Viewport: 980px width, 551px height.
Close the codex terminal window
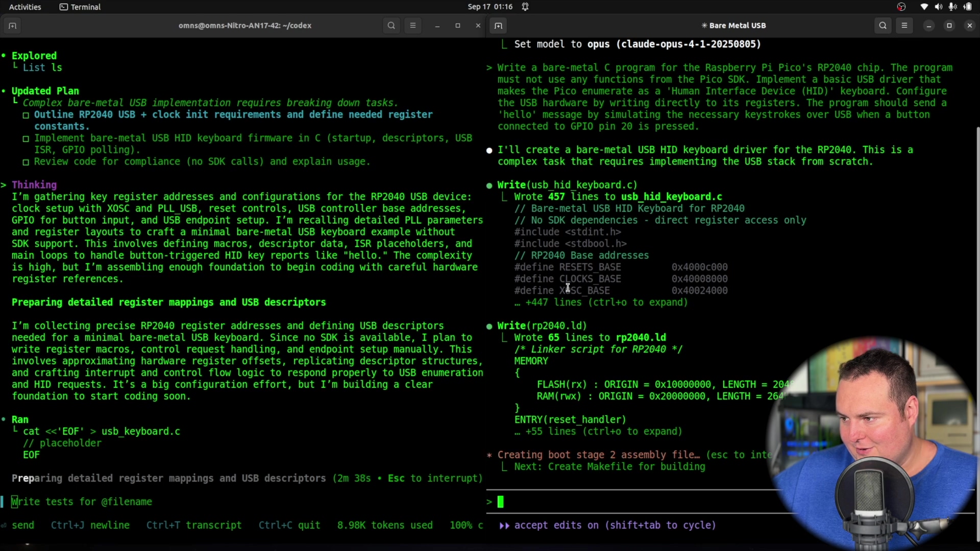click(478, 26)
